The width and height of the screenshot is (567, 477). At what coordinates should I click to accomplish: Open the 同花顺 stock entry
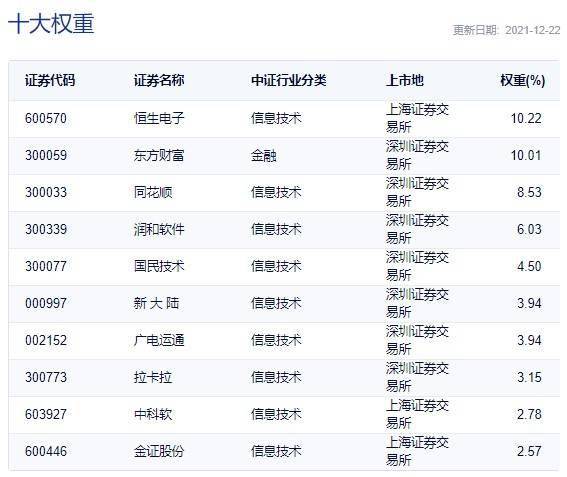(x=153, y=192)
